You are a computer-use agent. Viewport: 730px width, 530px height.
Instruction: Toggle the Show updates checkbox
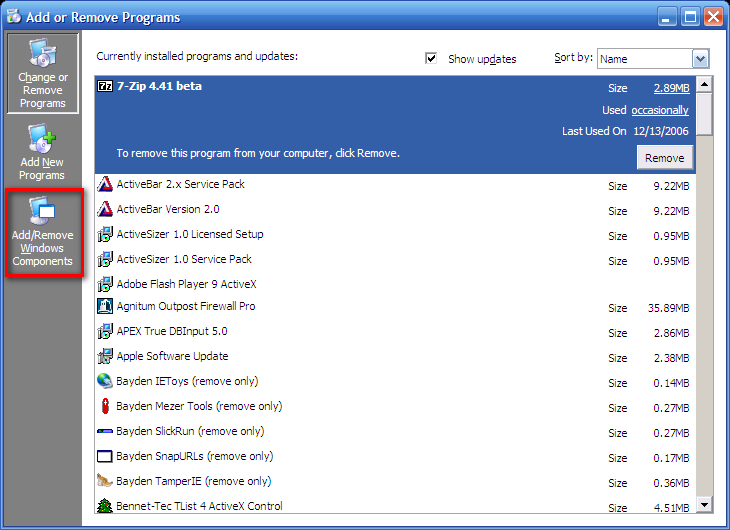pos(431,59)
